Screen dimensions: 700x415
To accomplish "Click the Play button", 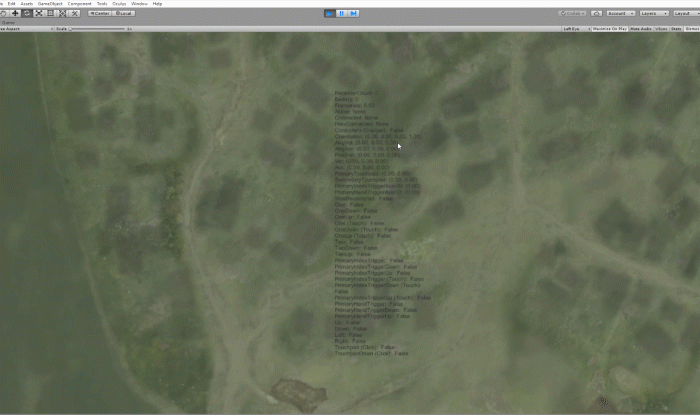I will point(331,13).
